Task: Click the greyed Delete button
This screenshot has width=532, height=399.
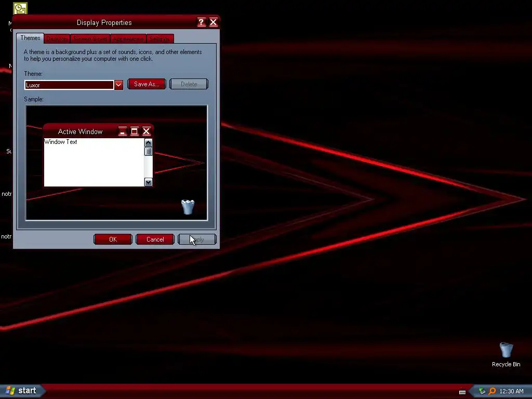Action: click(x=189, y=84)
